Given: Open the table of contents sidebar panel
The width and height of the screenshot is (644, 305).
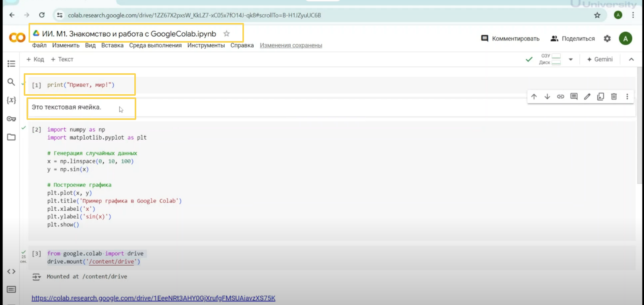Looking at the screenshot, I should [x=11, y=64].
